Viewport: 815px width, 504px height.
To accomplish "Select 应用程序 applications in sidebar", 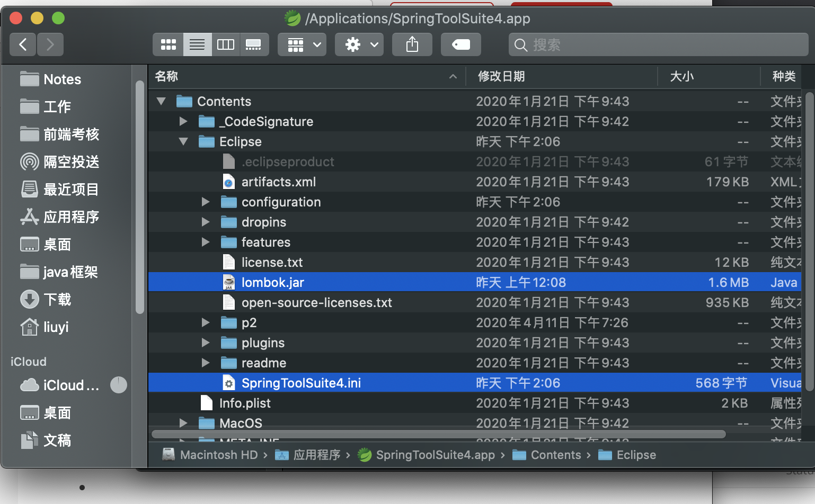I will pyautogui.click(x=59, y=217).
